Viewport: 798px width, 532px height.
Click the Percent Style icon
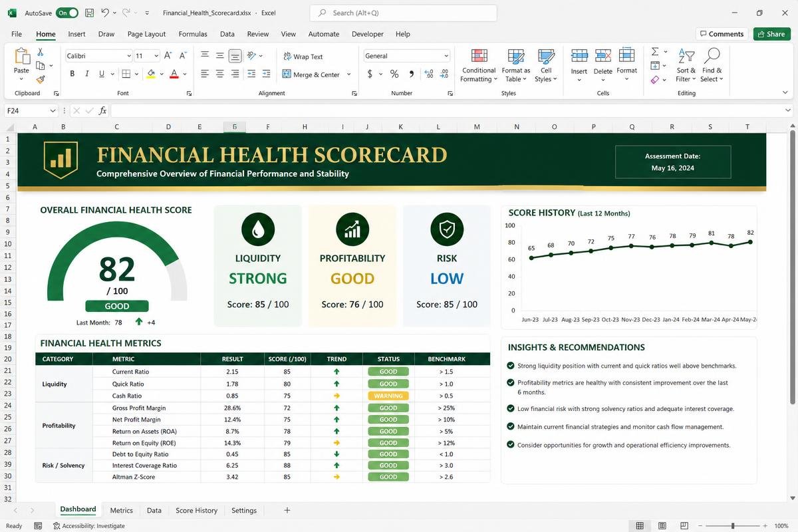[x=394, y=74]
